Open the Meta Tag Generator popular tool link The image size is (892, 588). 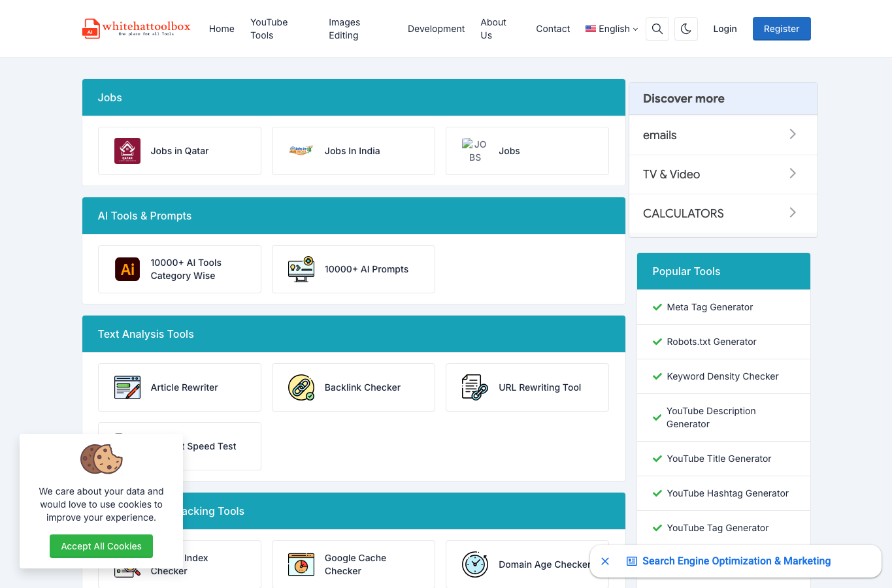tap(710, 307)
